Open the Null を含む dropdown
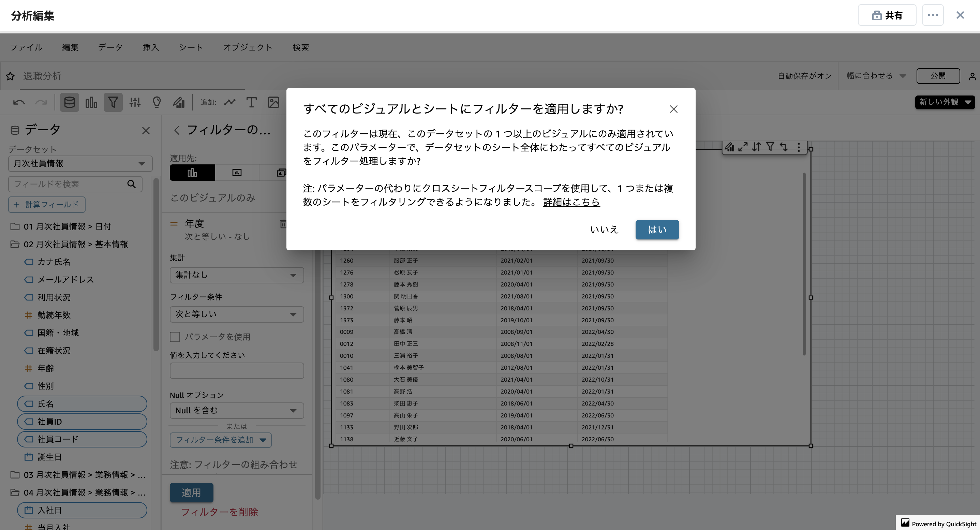980x530 pixels. pyautogui.click(x=237, y=411)
